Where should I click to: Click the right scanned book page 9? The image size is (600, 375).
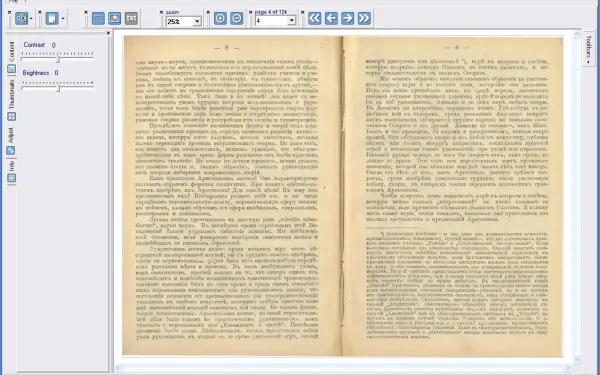coord(453,196)
